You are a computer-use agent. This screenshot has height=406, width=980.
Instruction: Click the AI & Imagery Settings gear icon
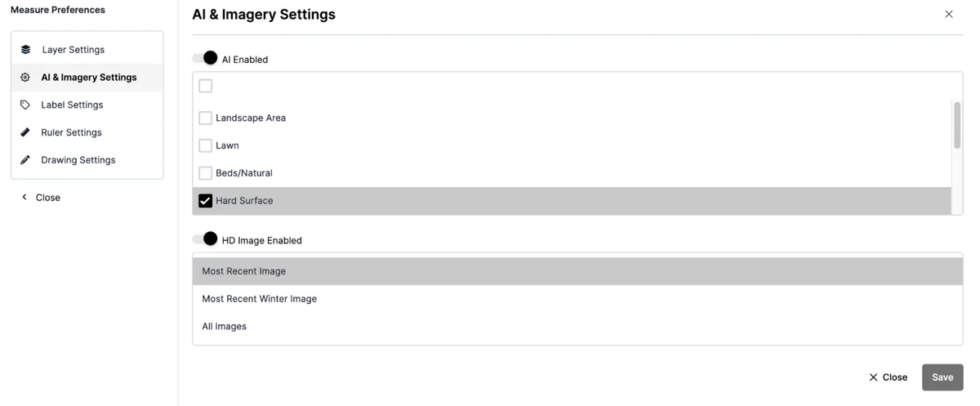(x=25, y=78)
